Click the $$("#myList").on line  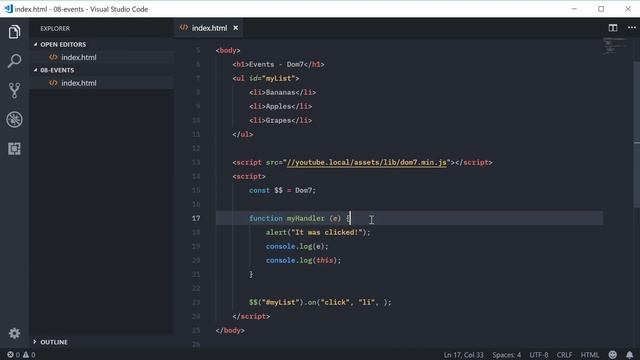(320, 302)
